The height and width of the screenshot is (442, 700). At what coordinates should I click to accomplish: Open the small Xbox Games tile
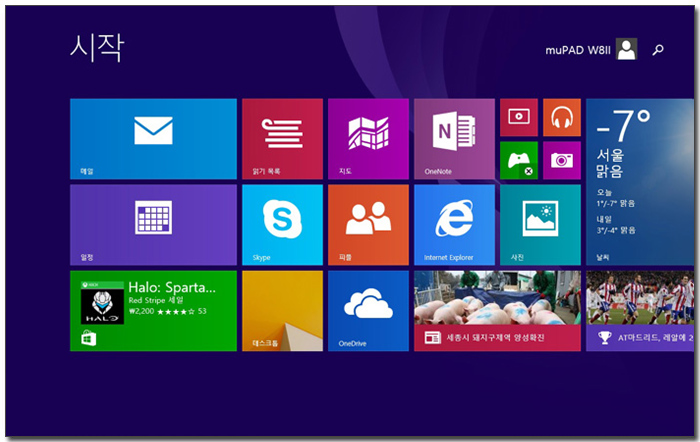tap(519, 160)
